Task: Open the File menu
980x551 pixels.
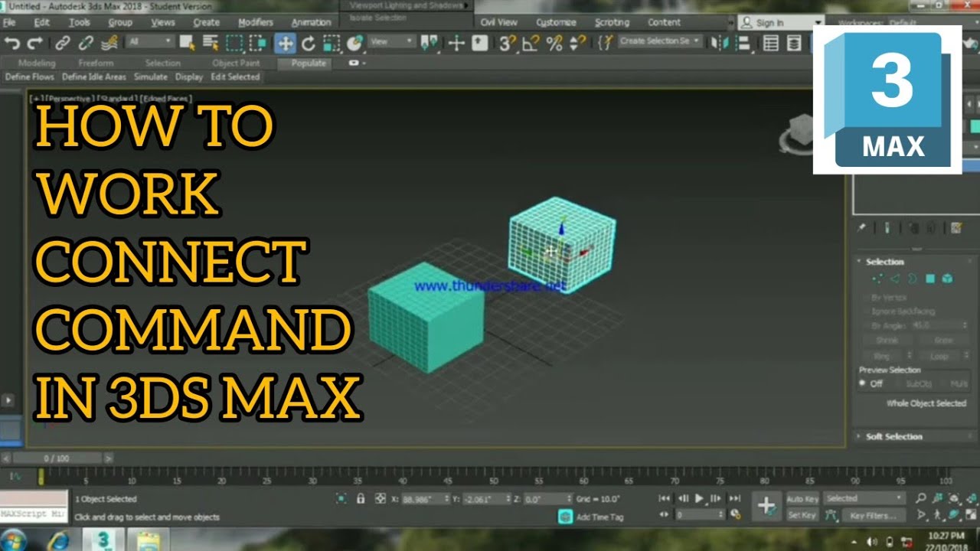Action: point(9,22)
